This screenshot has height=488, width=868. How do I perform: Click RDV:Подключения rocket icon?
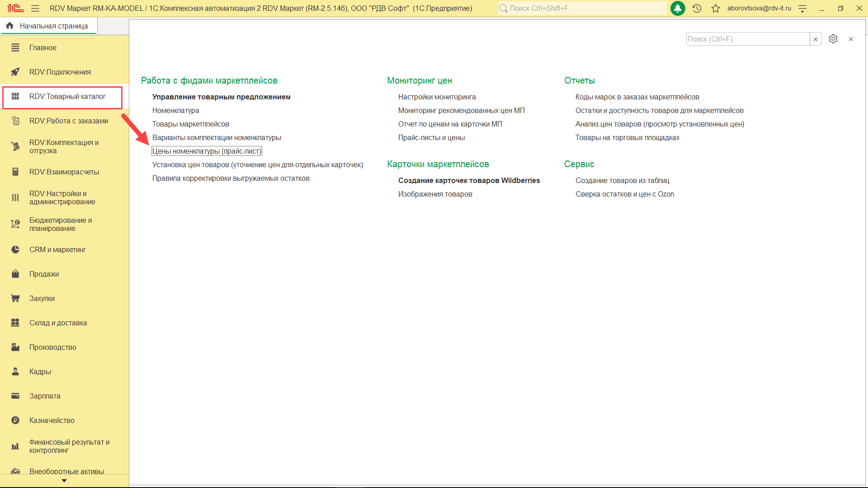[15, 72]
